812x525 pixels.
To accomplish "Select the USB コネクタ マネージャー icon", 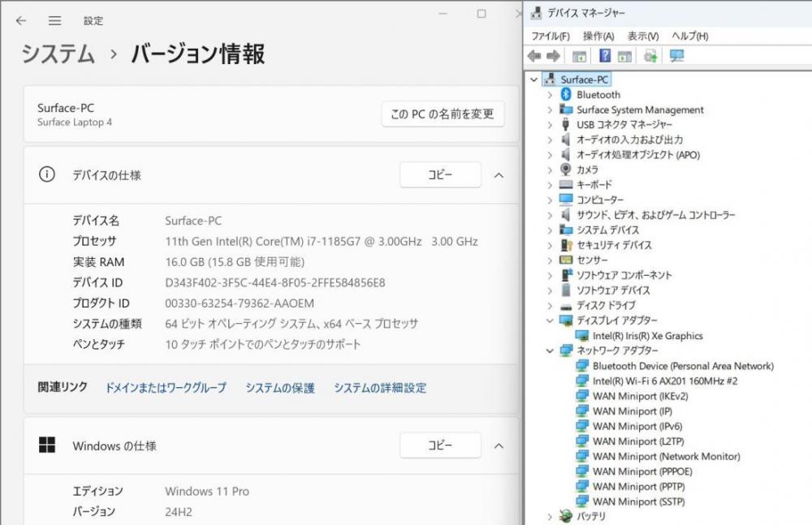I will point(566,124).
